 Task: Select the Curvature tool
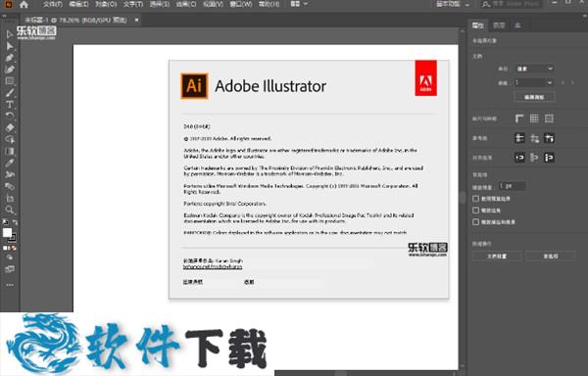click(x=10, y=70)
